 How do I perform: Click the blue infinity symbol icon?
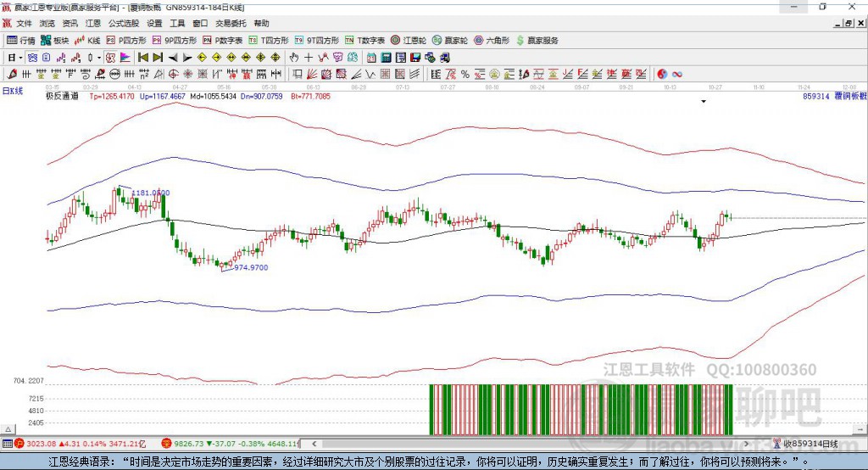pos(677,75)
